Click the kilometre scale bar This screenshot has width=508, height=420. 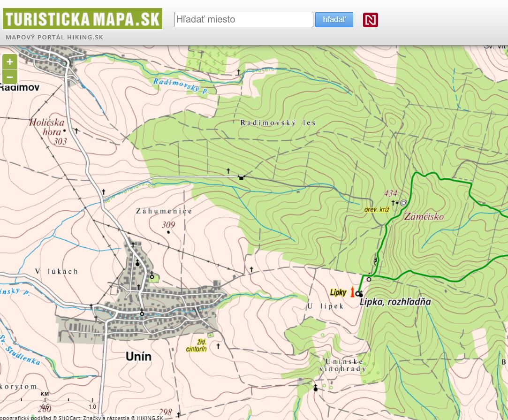pos(46,400)
